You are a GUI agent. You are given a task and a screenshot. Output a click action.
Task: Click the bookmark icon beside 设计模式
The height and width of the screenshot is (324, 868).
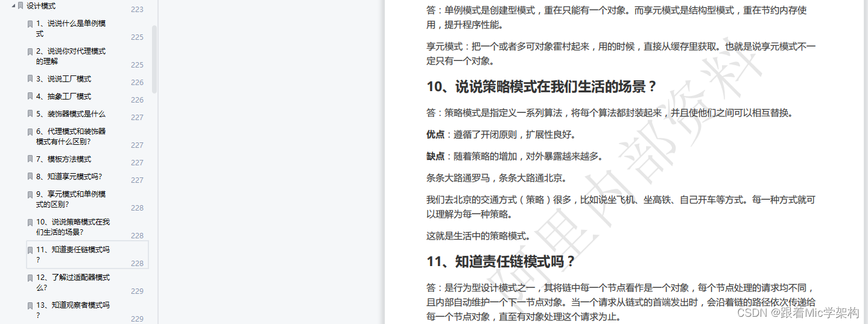21,5
